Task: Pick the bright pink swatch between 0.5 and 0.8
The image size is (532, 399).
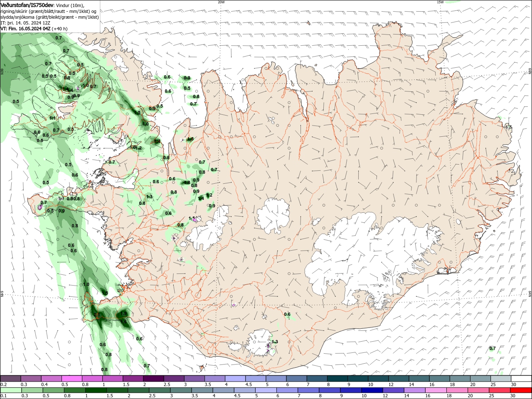Action: pos(71,379)
